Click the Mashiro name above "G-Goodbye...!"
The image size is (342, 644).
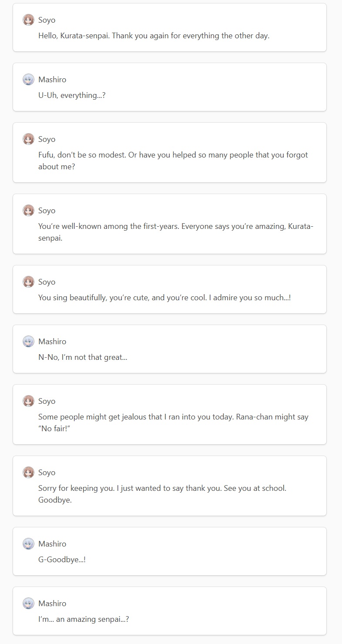coord(52,544)
